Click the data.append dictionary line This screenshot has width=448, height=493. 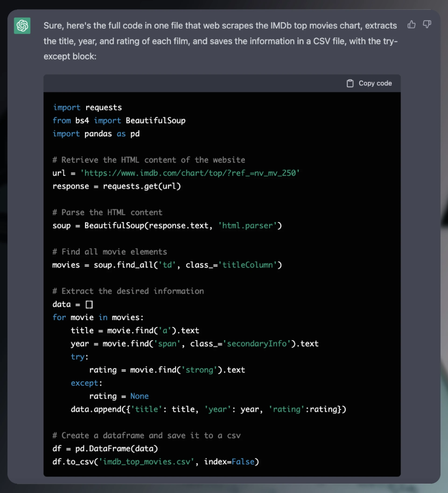point(208,409)
